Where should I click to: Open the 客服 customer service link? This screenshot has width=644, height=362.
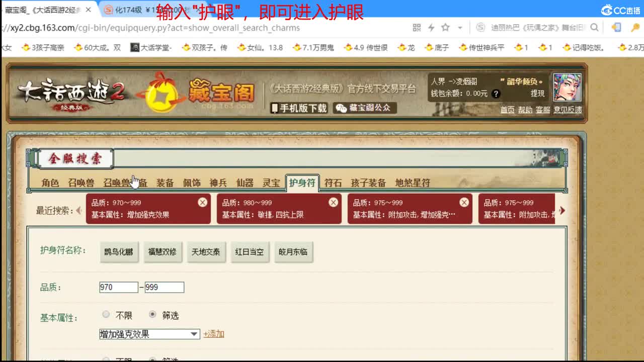pos(543,110)
